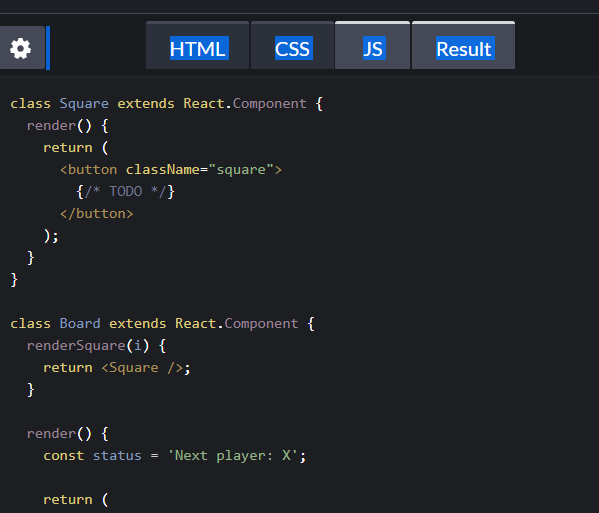Click the "const status = 'Next player: X';" line
Screen dimensions: 599x513
click(175, 456)
